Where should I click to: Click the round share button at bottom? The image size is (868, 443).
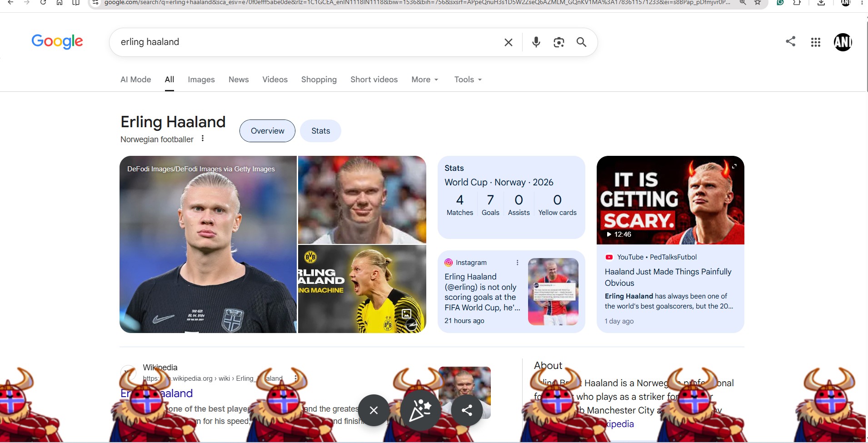pos(467,410)
